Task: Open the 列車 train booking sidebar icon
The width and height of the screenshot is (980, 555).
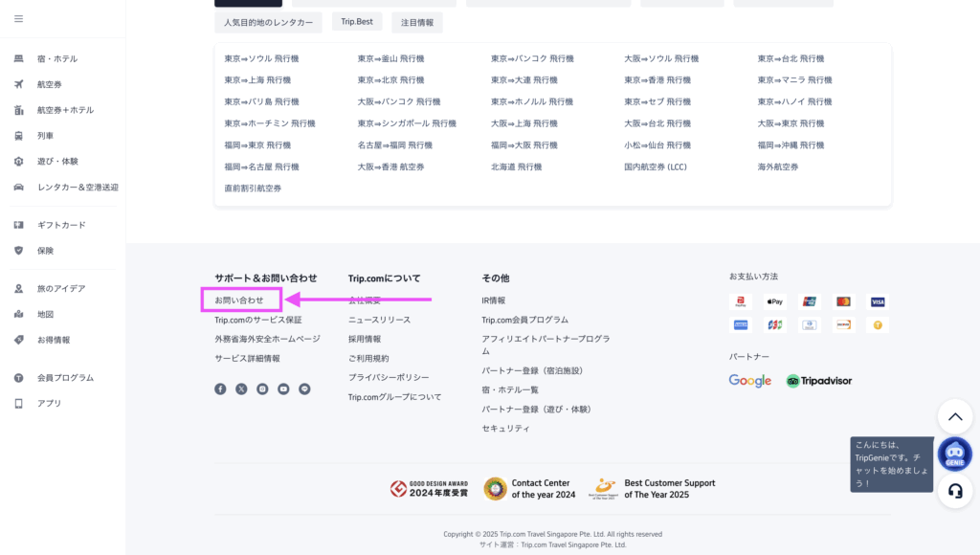Action: [x=18, y=135]
